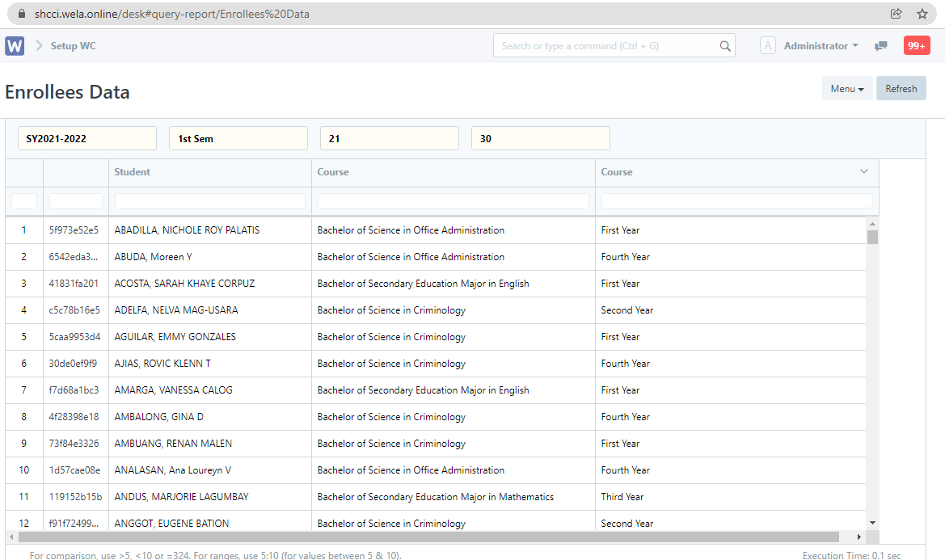Open the 99+ notifications badge
The image size is (945, 560).
[916, 46]
